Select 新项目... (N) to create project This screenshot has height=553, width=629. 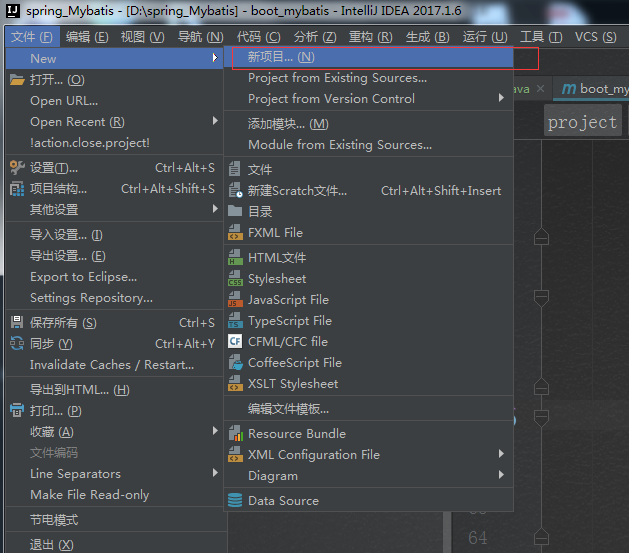tap(368, 57)
